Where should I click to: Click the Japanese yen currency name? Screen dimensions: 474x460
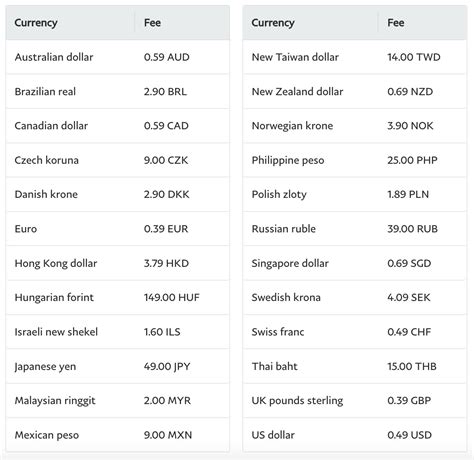[45, 366]
